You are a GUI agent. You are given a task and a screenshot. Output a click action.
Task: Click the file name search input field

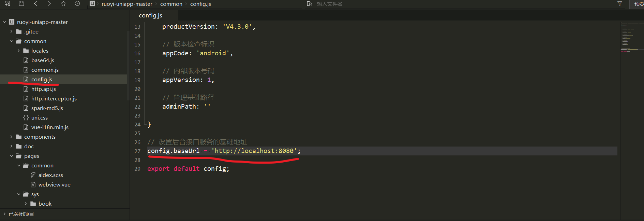click(464, 4)
